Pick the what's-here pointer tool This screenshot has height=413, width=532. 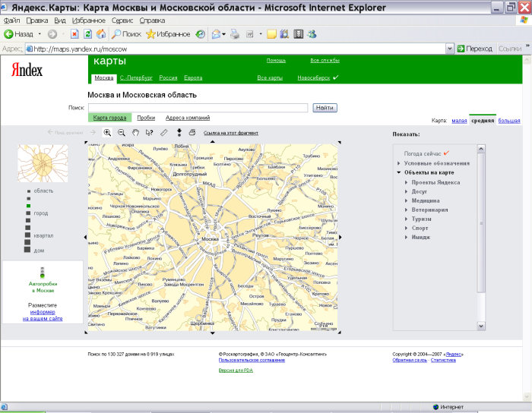coord(149,133)
